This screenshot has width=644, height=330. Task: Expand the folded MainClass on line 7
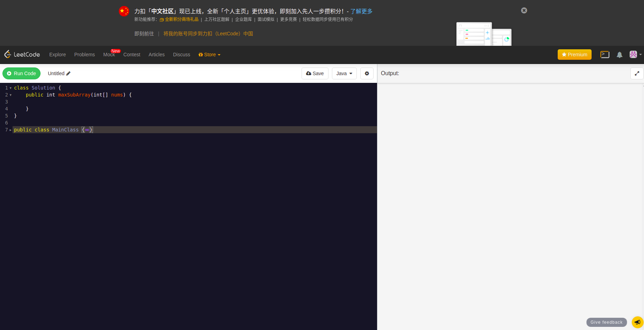point(10,130)
